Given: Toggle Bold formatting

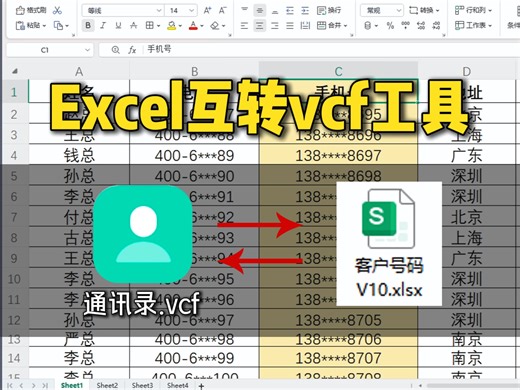Looking at the screenshot, I should click(x=88, y=25).
